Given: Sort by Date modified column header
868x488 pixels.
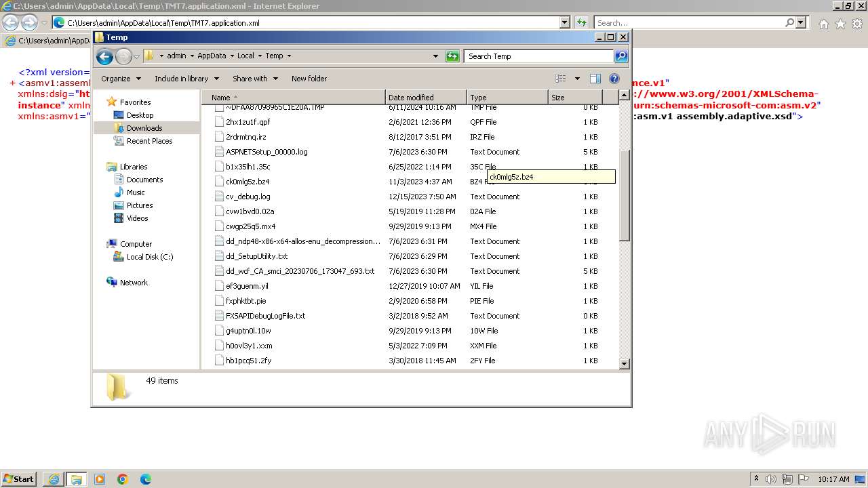Looking at the screenshot, I should click(x=426, y=98).
